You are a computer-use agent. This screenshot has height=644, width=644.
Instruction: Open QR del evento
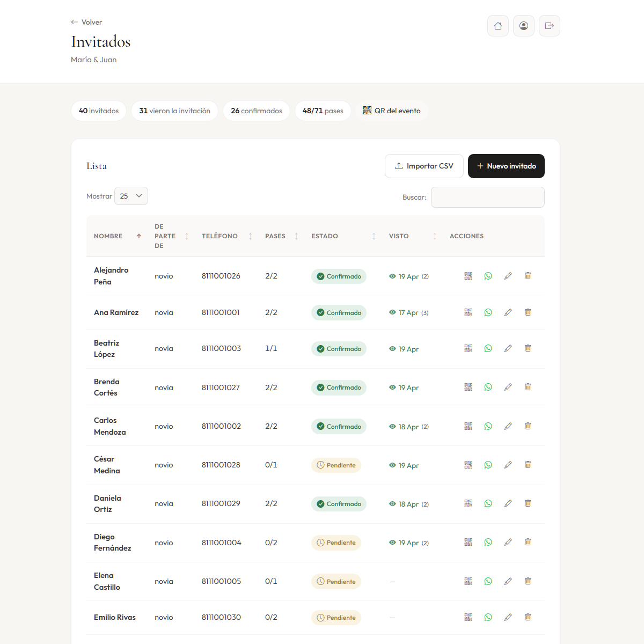pos(392,111)
